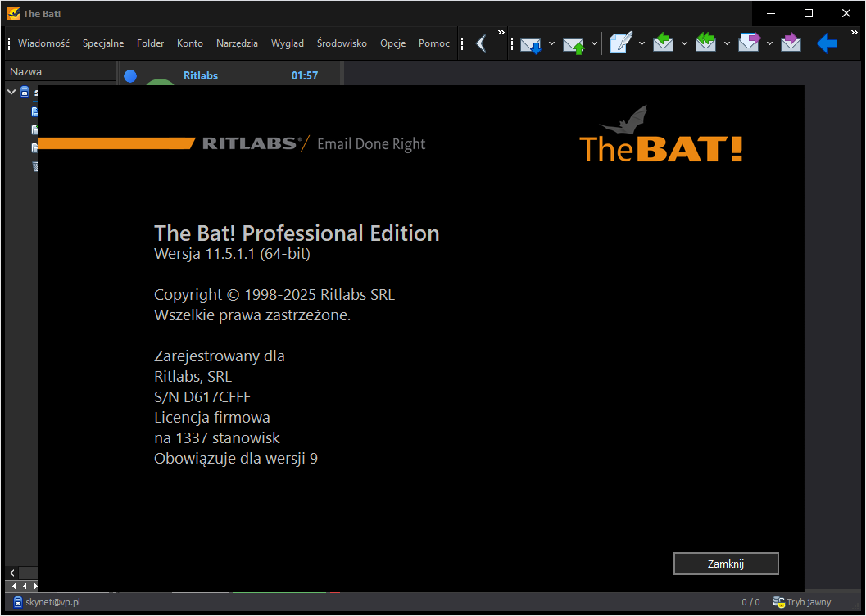Click the status bar mailbox icon
The width and height of the screenshot is (866, 616).
coord(18,602)
